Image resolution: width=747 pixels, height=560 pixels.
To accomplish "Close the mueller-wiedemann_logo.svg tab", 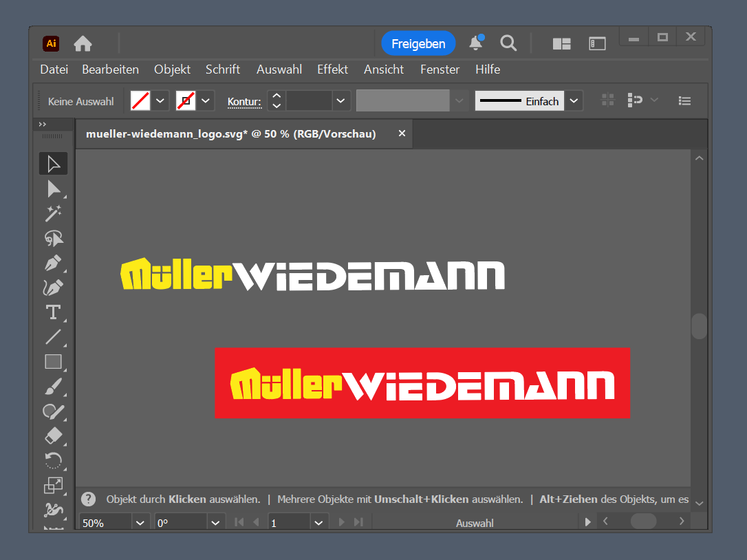I will click(402, 133).
